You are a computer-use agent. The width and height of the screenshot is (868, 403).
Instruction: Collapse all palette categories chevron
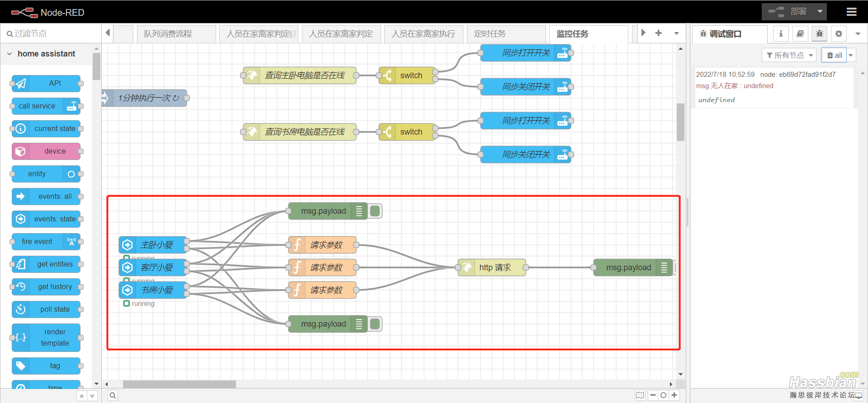pyautogui.click(x=81, y=396)
